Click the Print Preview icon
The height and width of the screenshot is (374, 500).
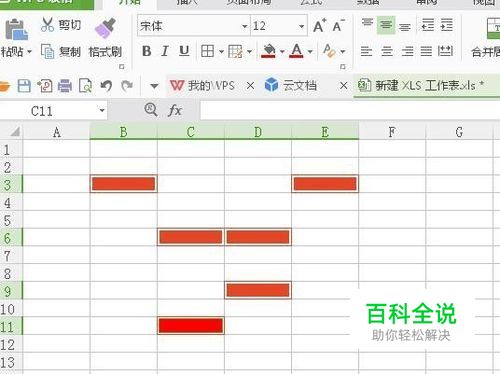pos(85,86)
